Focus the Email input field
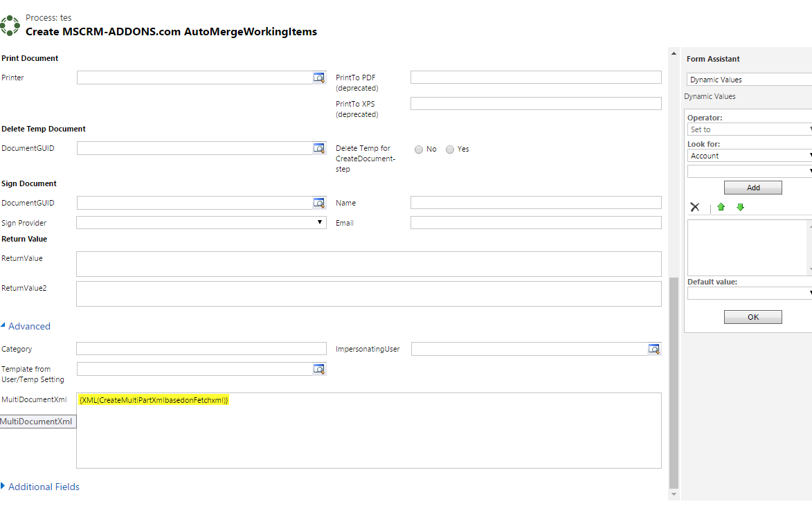This screenshot has height=506, width=812. pyautogui.click(x=536, y=223)
